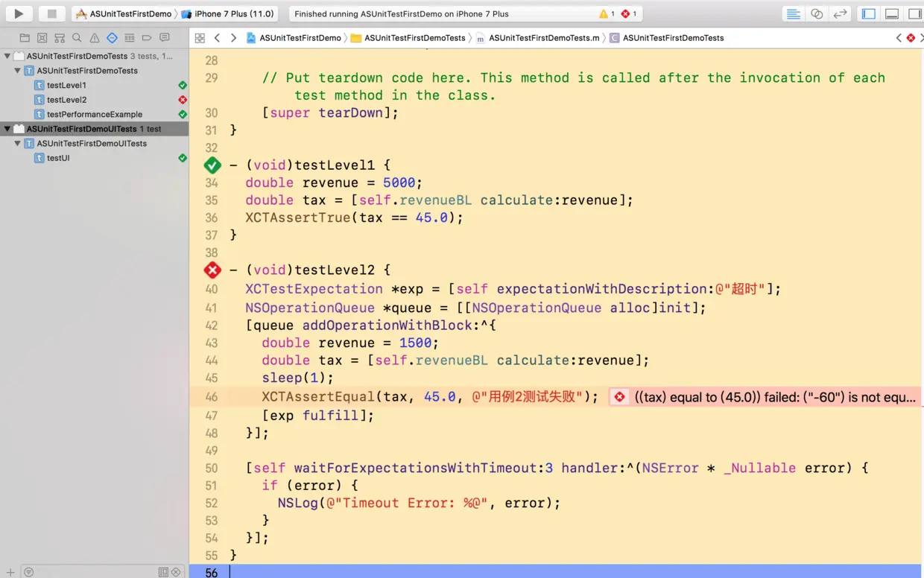
Task: Toggle the Debug area visibility
Action: pos(892,13)
